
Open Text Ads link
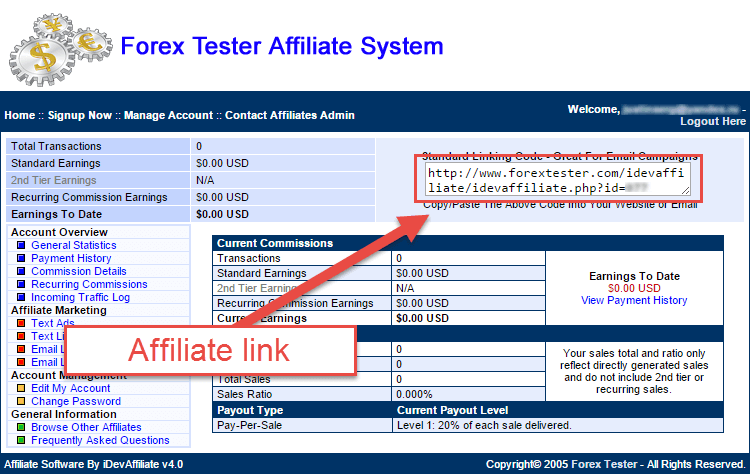click(x=53, y=323)
